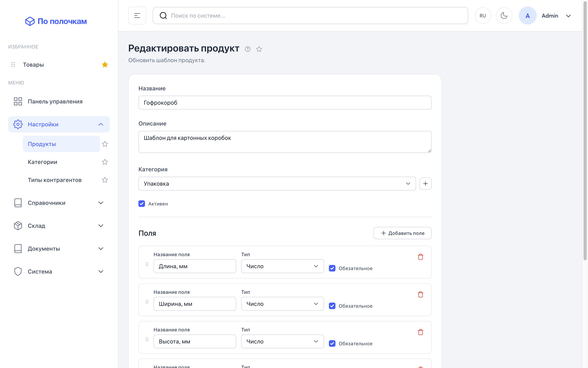Screen dimensions: 588x368
Task: Expand the Склад section chevron
Action: click(x=101, y=226)
